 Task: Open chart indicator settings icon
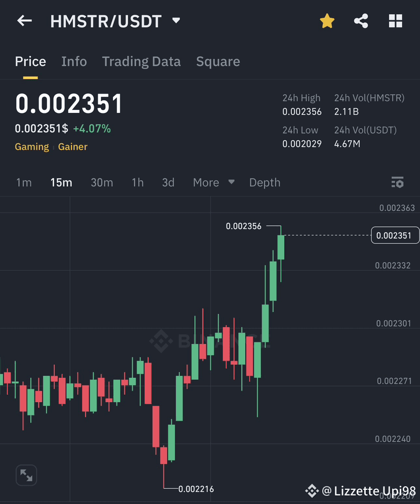click(397, 182)
